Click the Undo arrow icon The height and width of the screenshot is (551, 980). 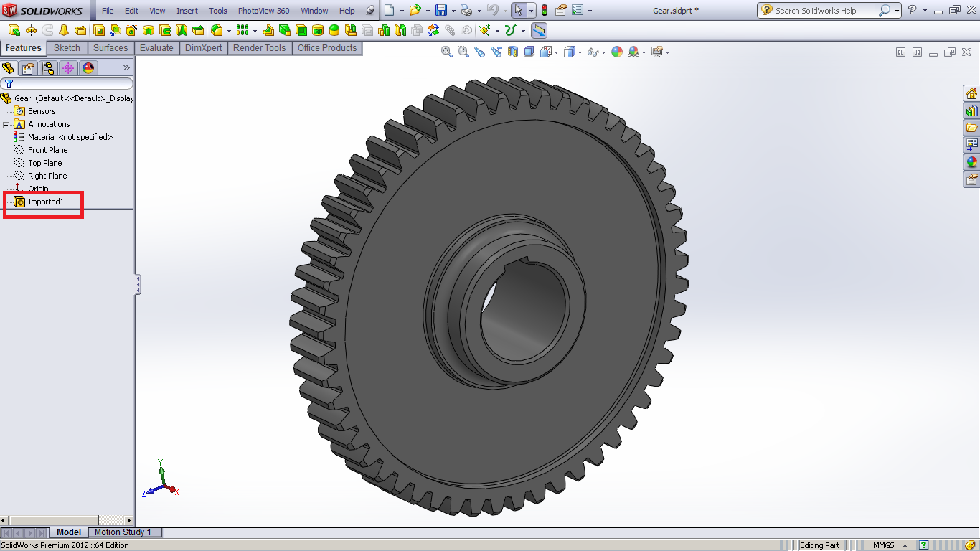coord(492,11)
